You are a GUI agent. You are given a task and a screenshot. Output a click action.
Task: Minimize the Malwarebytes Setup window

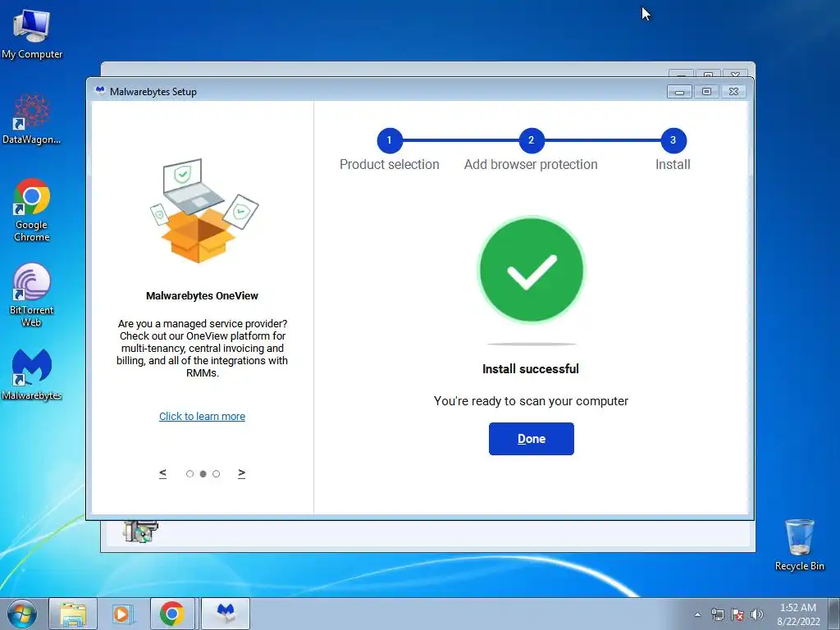click(x=679, y=92)
